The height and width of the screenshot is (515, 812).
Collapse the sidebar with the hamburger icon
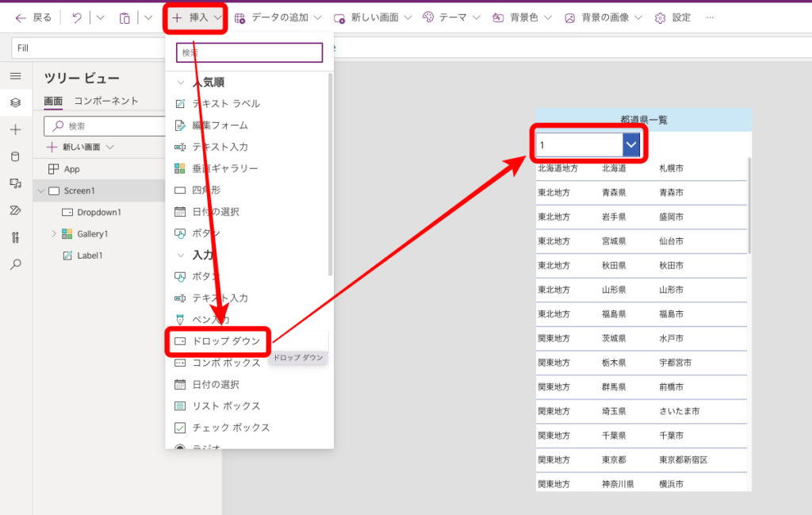click(14, 76)
